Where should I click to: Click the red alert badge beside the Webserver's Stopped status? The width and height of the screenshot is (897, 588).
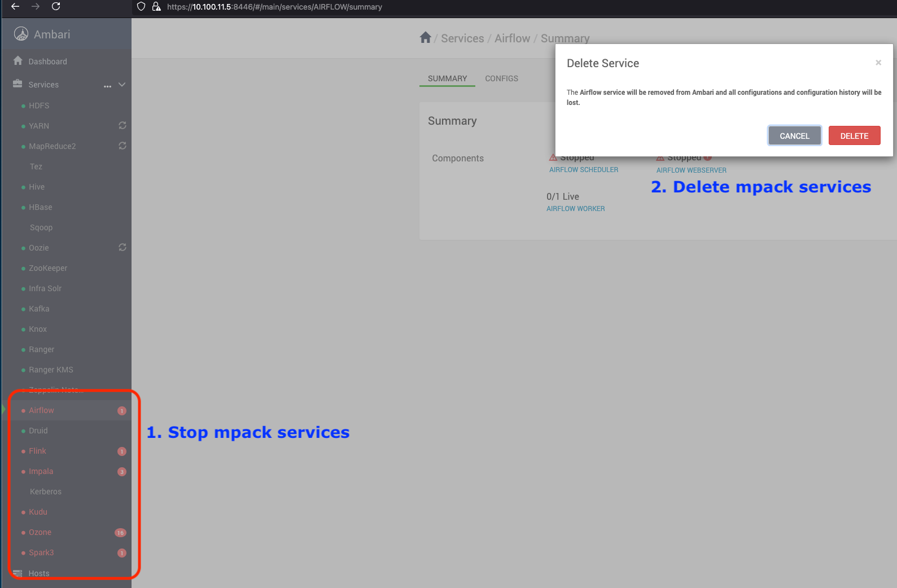(708, 158)
